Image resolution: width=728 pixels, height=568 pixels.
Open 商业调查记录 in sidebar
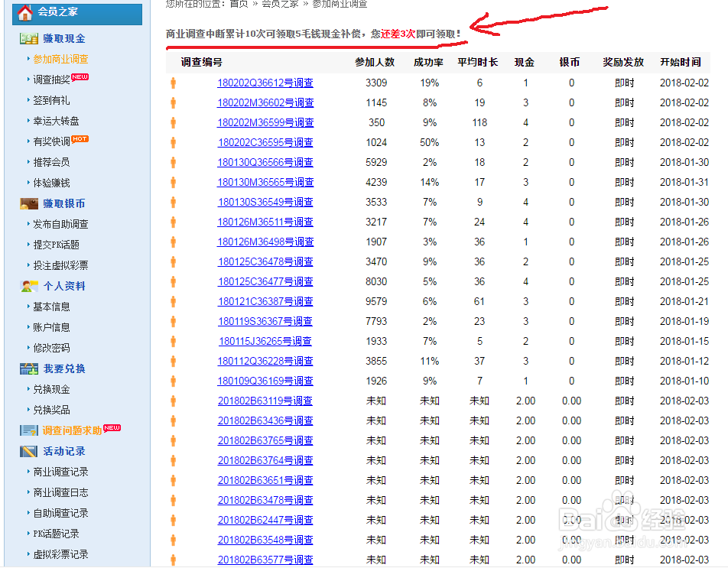[x=60, y=472]
